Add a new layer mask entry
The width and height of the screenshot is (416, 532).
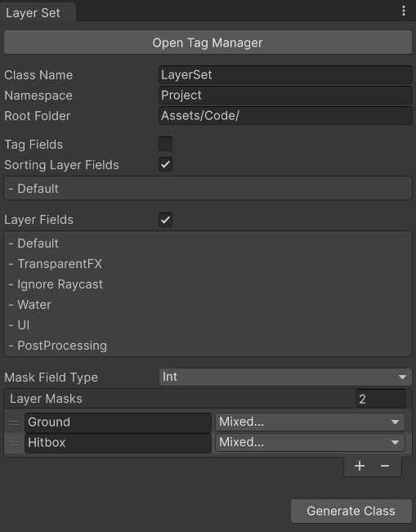360,466
